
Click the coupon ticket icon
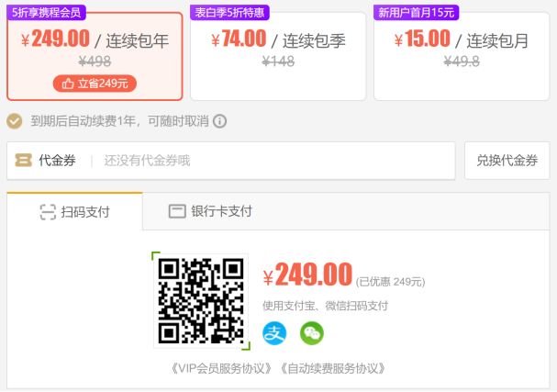(x=24, y=161)
